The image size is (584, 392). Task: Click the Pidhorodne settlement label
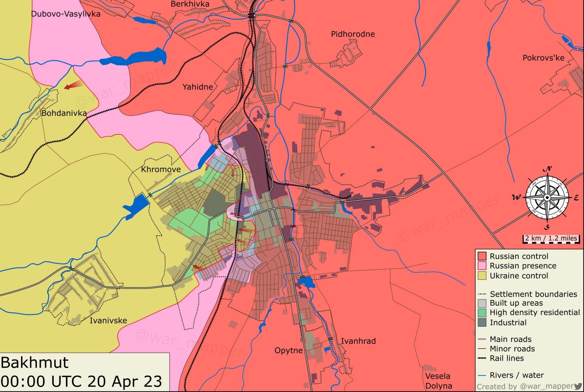[353, 34]
